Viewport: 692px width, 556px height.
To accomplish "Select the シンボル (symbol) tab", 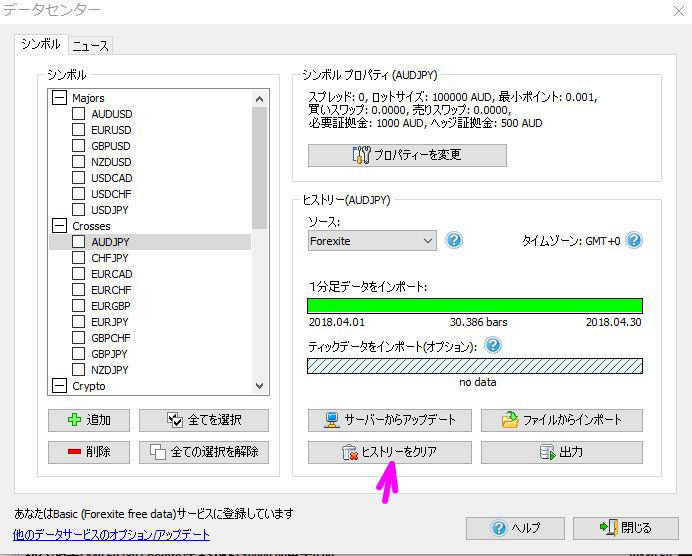I will tap(41, 44).
